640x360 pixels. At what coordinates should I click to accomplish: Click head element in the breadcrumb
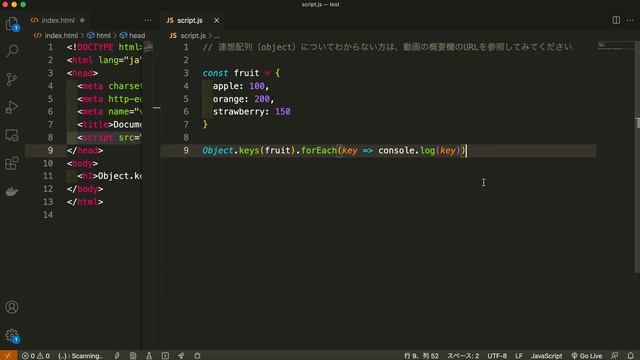133,36
